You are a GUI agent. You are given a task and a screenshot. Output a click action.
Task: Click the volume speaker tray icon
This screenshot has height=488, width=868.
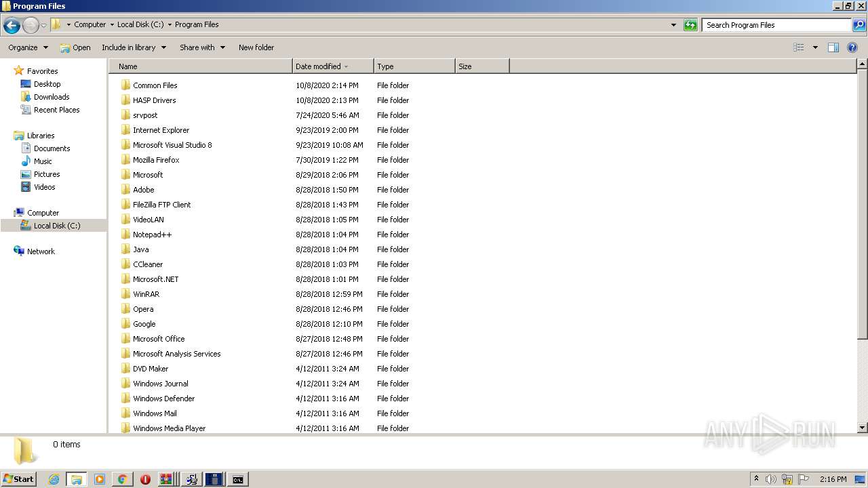(x=771, y=479)
